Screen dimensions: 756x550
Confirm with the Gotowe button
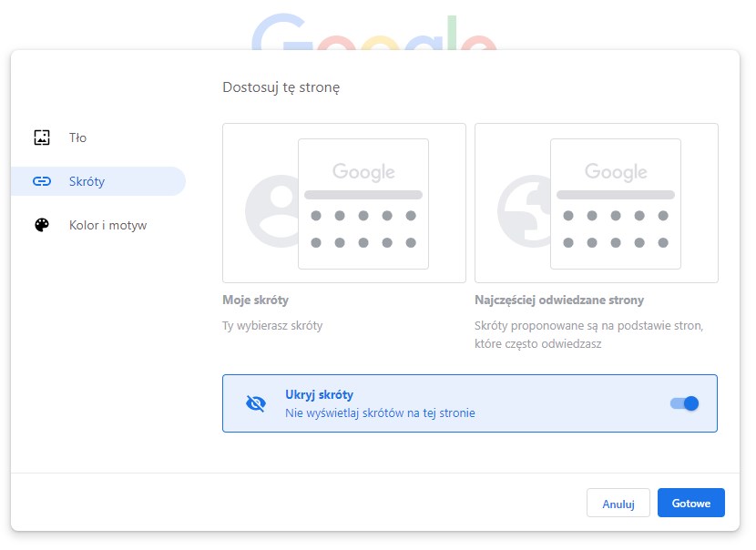click(x=691, y=503)
